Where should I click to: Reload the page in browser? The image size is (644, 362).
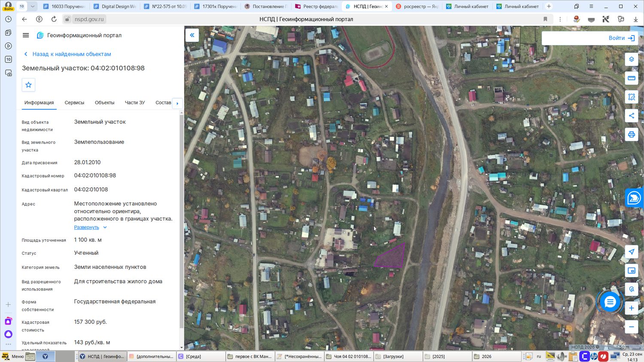point(54,19)
